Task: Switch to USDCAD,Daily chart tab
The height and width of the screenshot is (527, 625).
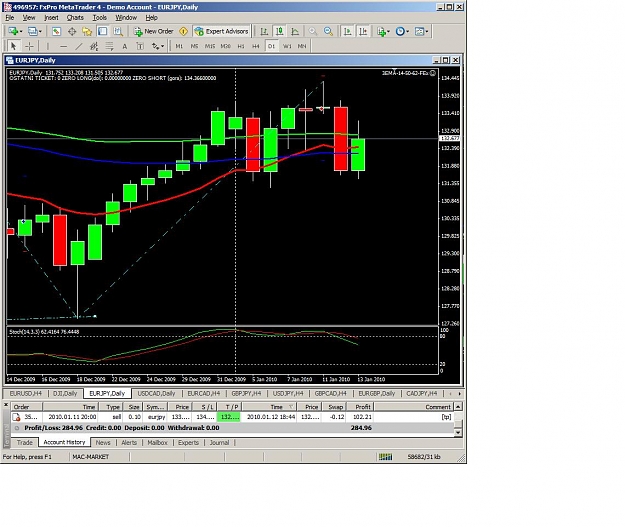Action: click(156, 393)
